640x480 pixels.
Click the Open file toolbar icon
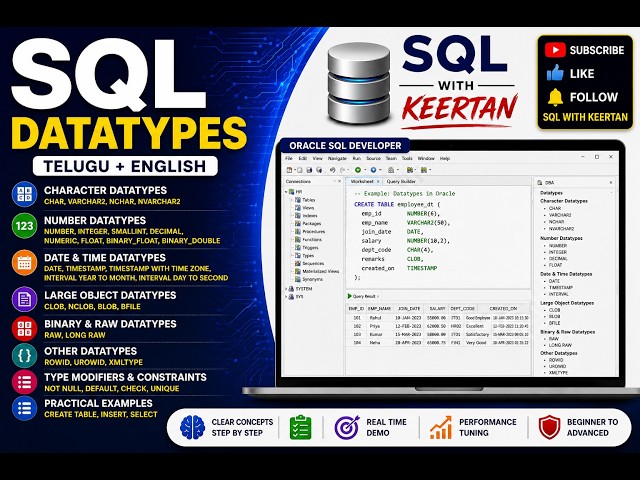click(300, 170)
